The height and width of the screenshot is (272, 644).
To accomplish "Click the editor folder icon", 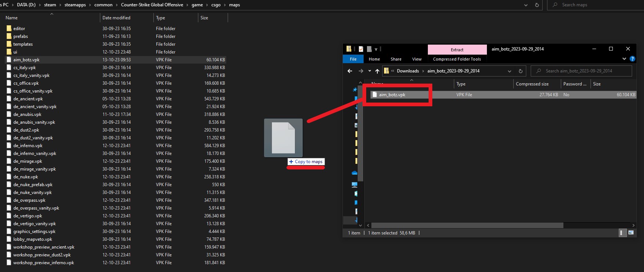I will click(9, 28).
